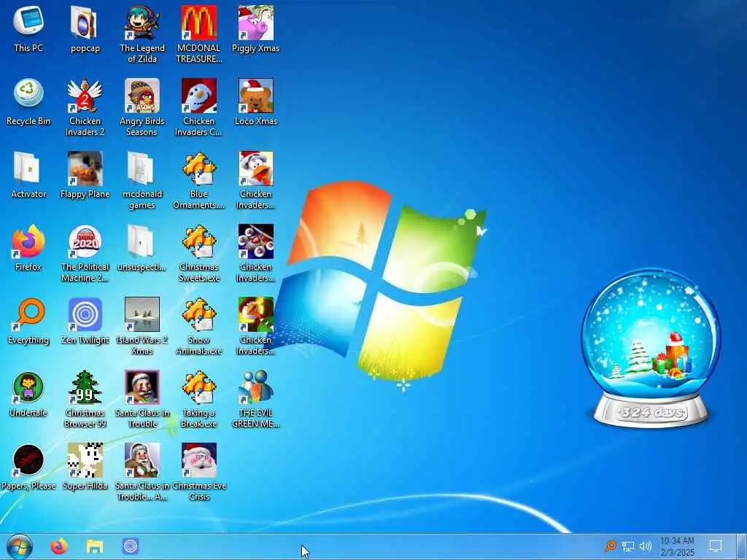Open the Start menu orb
This screenshot has height=560, width=747.
(20, 547)
